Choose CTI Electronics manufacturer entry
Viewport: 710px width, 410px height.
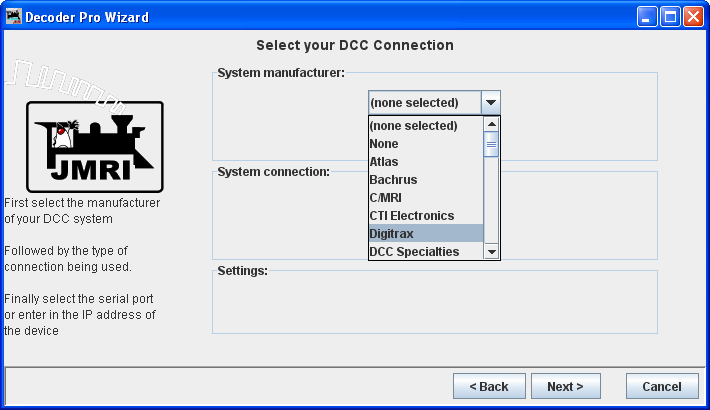(426, 216)
